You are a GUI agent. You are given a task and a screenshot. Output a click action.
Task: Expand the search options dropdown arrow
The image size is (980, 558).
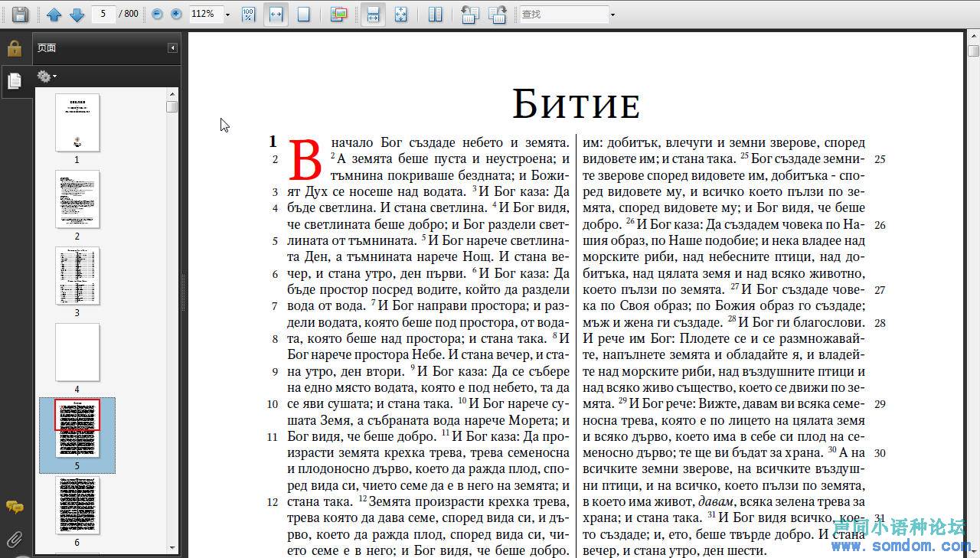[x=612, y=15]
